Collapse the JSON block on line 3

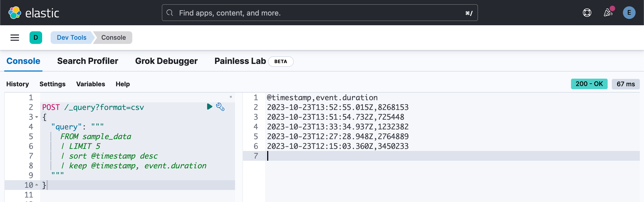click(36, 117)
